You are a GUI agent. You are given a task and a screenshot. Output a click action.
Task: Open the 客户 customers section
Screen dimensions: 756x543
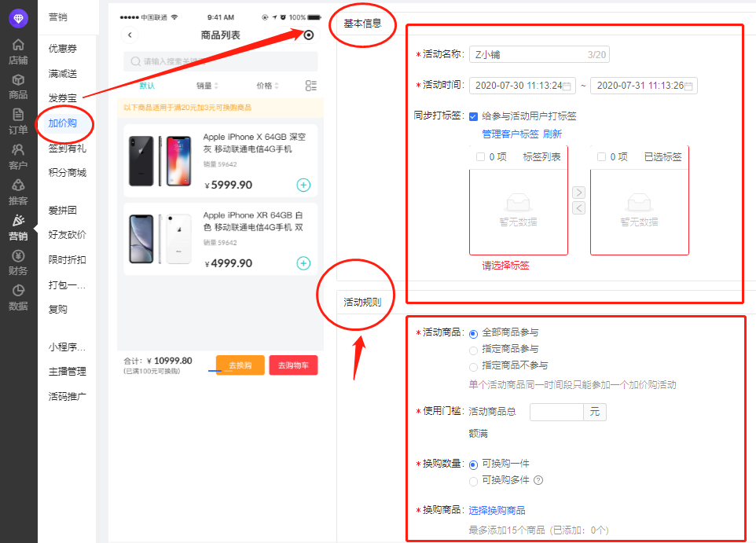tap(18, 157)
